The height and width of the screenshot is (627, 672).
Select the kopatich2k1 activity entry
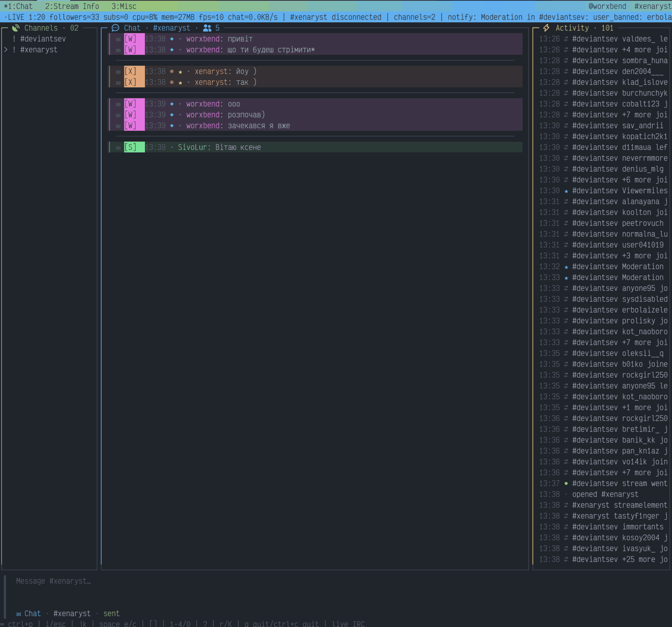tap(603, 137)
